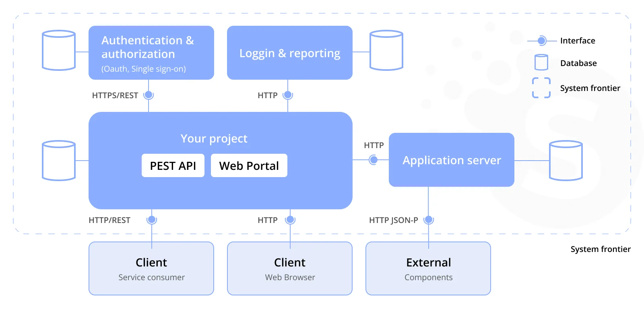Click the database icon left of Authentication box
The image size is (644, 322).
[x=59, y=50]
